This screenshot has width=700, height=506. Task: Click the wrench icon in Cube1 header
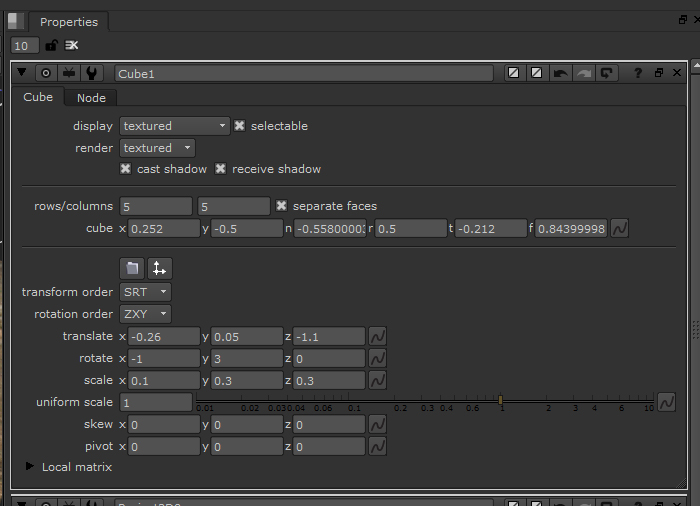tap(92, 73)
